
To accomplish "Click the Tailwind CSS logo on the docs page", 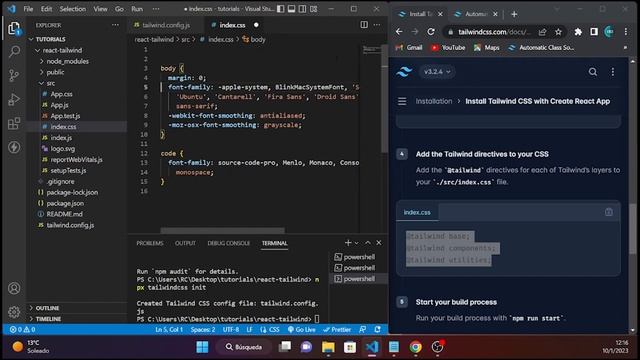I will (404, 72).
